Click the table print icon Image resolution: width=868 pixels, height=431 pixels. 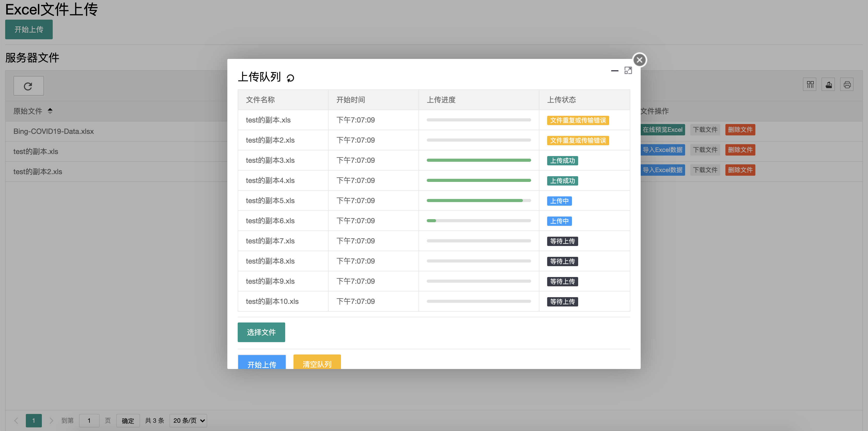pyautogui.click(x=847, y=84)
